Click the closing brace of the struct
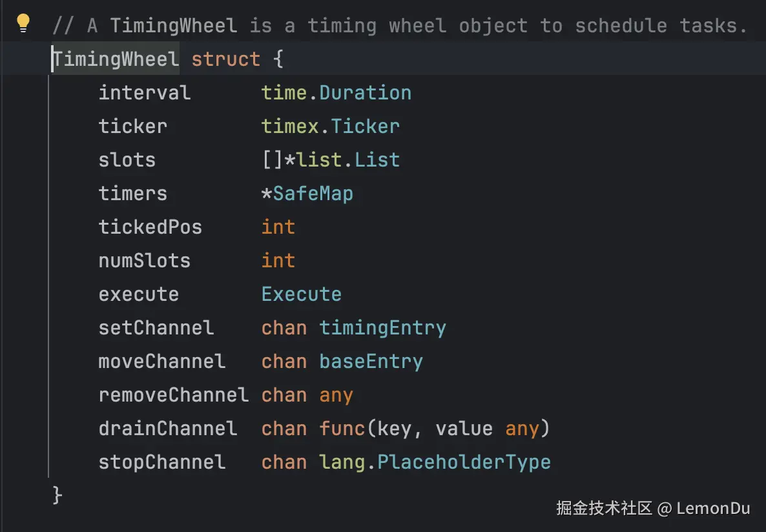Screen dimensions: 766x532 (57, 495)
